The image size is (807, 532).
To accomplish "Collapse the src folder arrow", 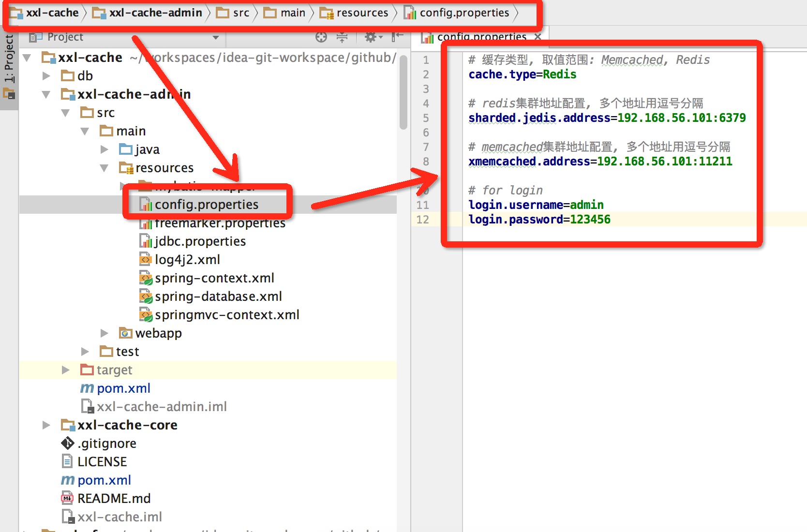I will [x=66, y=113].
